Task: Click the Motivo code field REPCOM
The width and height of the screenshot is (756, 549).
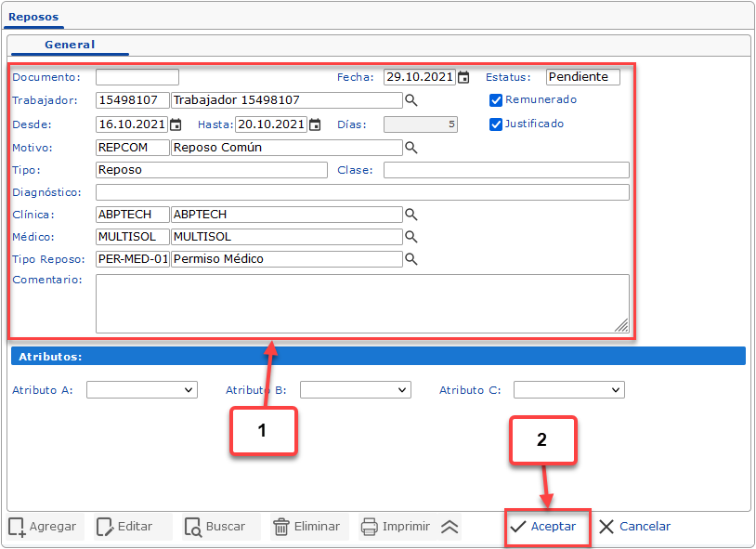Action: pos(133,148)
